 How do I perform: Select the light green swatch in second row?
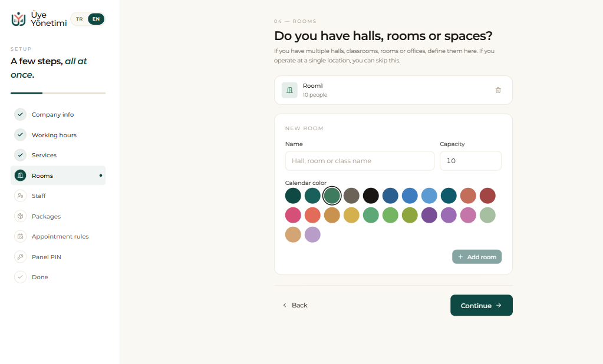tap(390, 215)
